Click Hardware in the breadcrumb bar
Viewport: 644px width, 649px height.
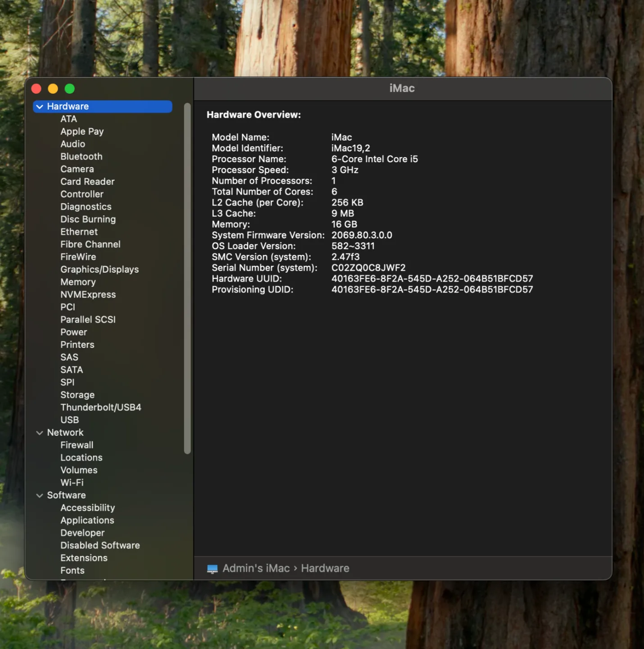pos(325,568)
